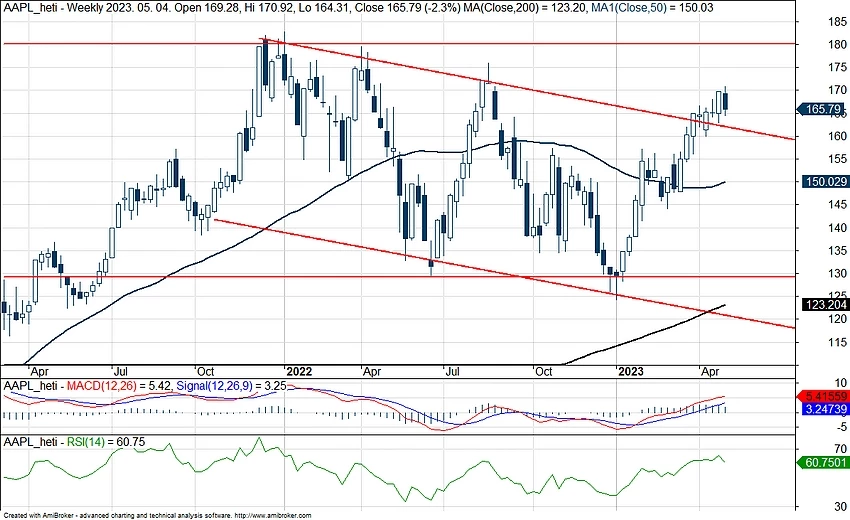Click the red 5.41559 MACD value tag

tap(823, 396)
